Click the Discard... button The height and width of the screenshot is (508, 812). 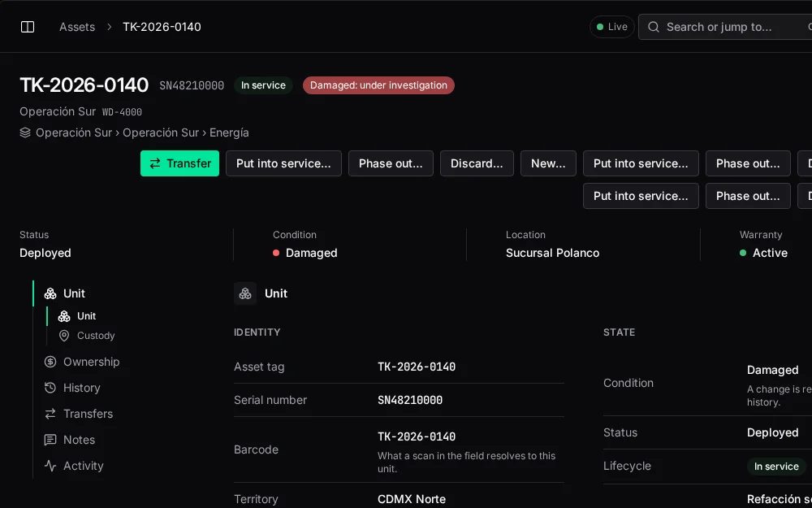click(477, 163)
